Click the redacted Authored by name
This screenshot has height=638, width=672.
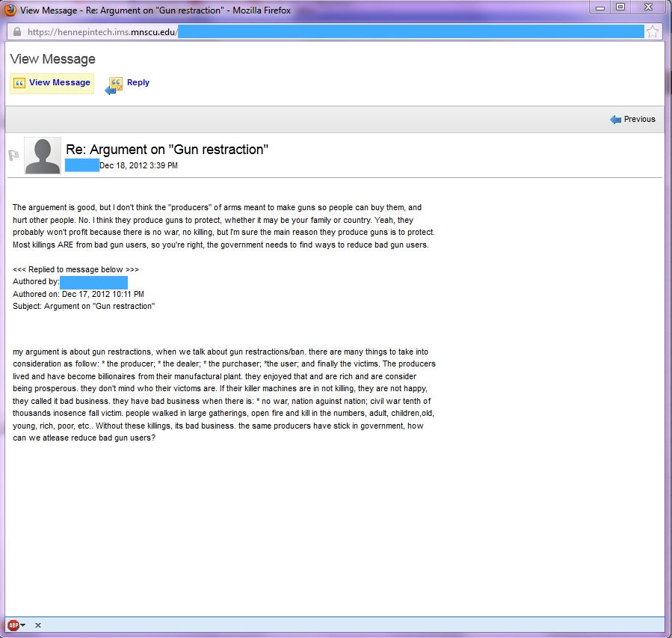click(x=93, y=283)
